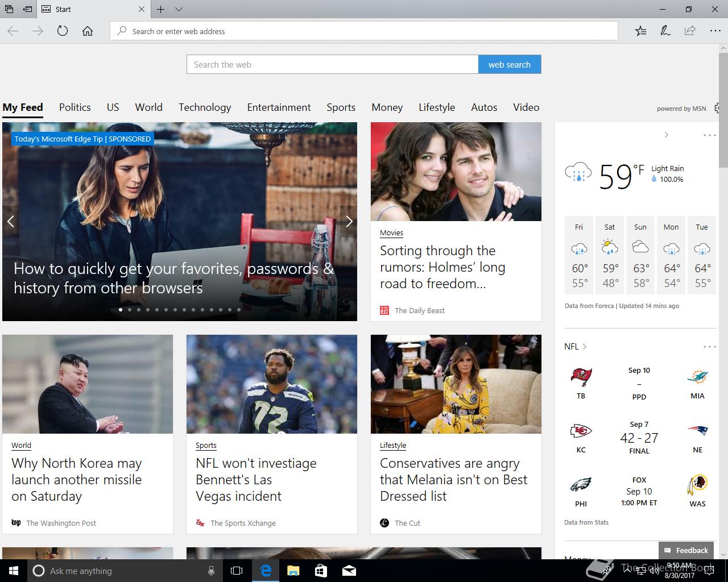This screenshot has width=728, height=582.
Task: Open the Microsoft Store taskbar icon
Action: click(321, 571)
